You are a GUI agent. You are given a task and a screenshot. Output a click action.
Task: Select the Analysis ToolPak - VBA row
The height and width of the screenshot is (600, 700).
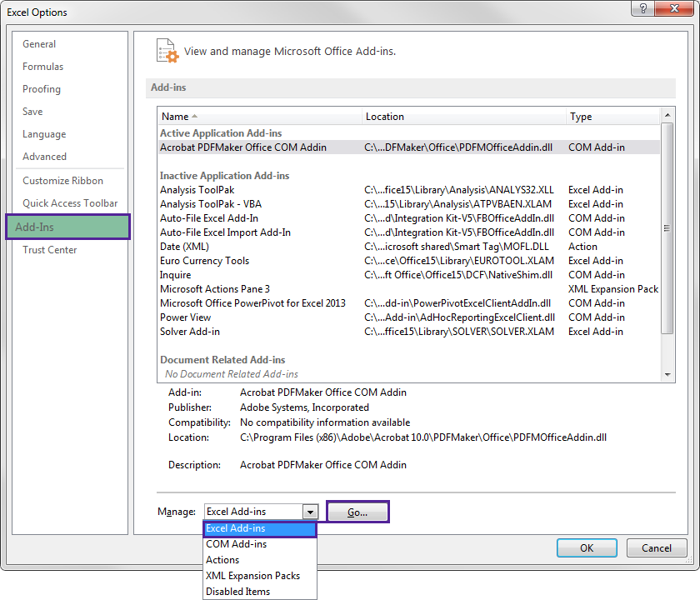[409, 204]
